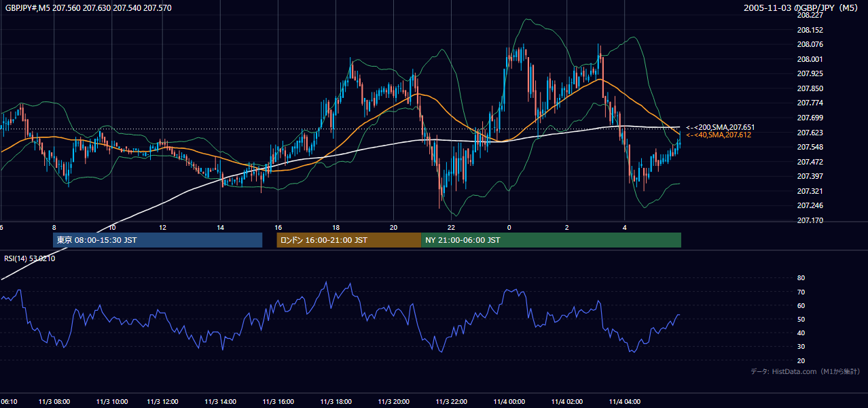Click the RSI(14) 53.0210 indicator label
The width and height of the screenshot is (868, 408).
pos(30,258)
